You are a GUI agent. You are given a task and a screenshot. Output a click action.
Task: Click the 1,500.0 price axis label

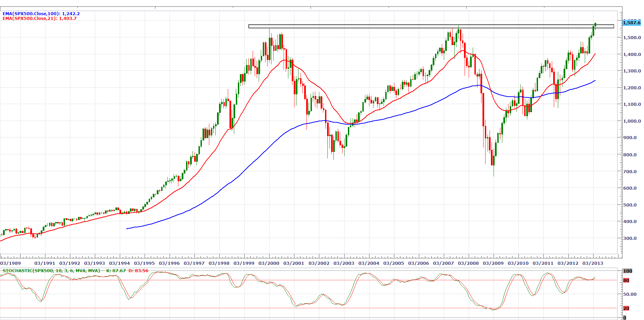click(x=632, y=37)
